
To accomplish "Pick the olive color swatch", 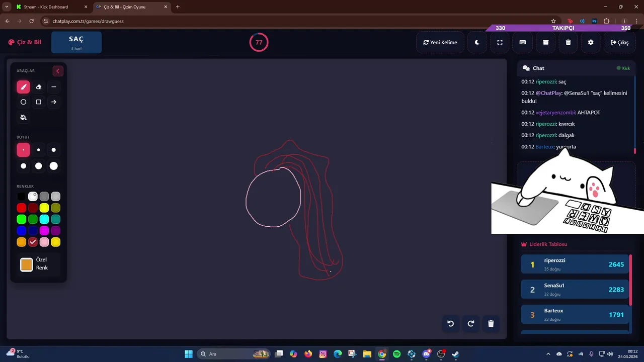I will [x=56, y=208].
